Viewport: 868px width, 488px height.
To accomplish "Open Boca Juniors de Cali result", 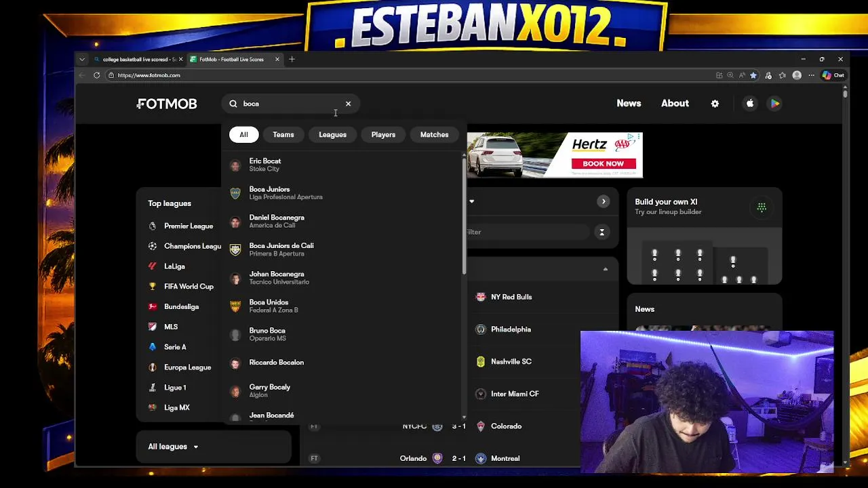I will click(x=342, y=249).
